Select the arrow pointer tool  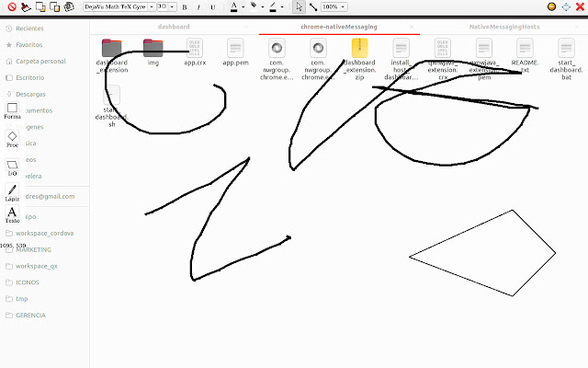click(299, 6)
